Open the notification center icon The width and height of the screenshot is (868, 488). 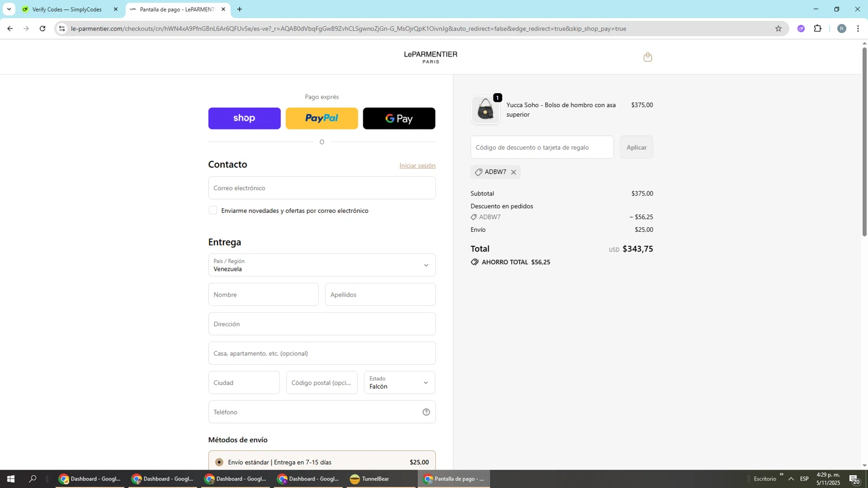tap(855, 479)
